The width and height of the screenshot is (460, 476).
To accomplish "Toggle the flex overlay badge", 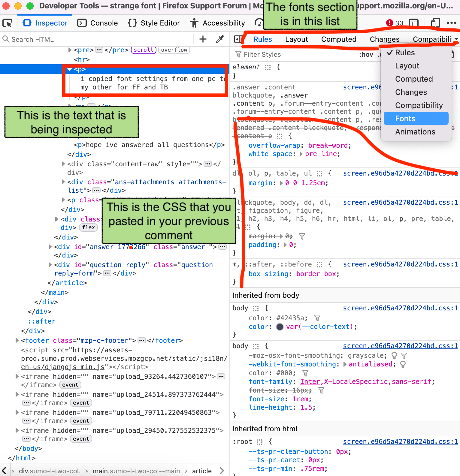I will [x=88, y=227].
